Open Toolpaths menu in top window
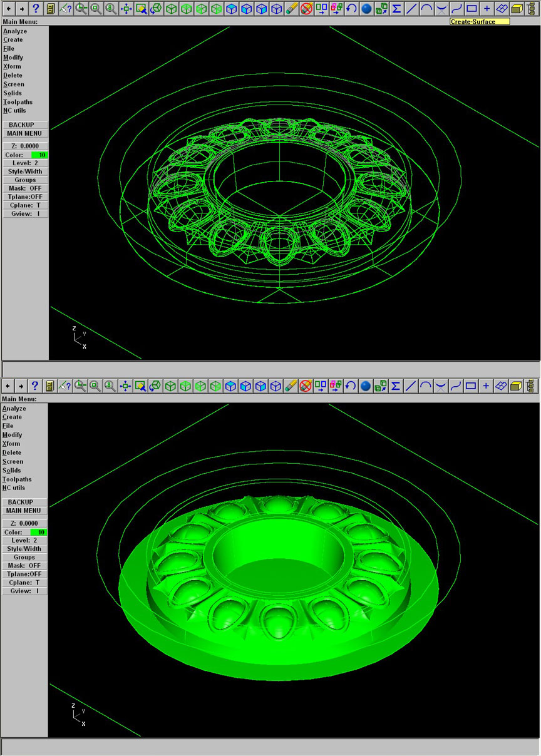Screen dimensions: 541x756 18,102
